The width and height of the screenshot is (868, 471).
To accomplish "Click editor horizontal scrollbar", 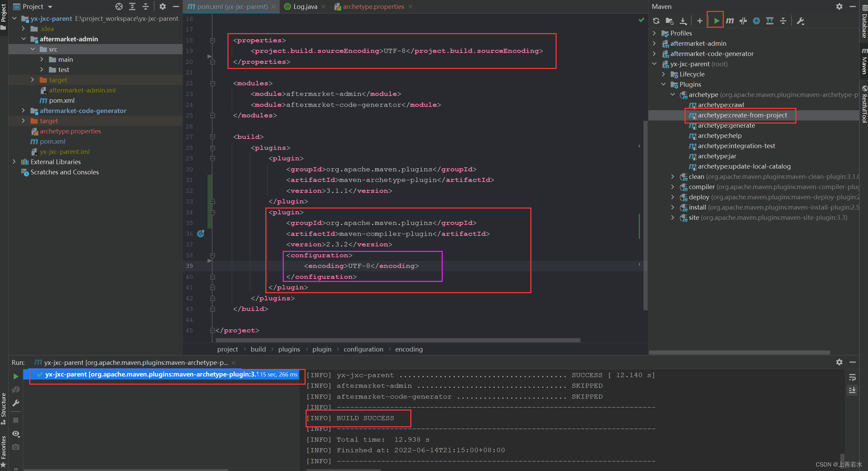I will pyautogui.click(x=398, y=340).
